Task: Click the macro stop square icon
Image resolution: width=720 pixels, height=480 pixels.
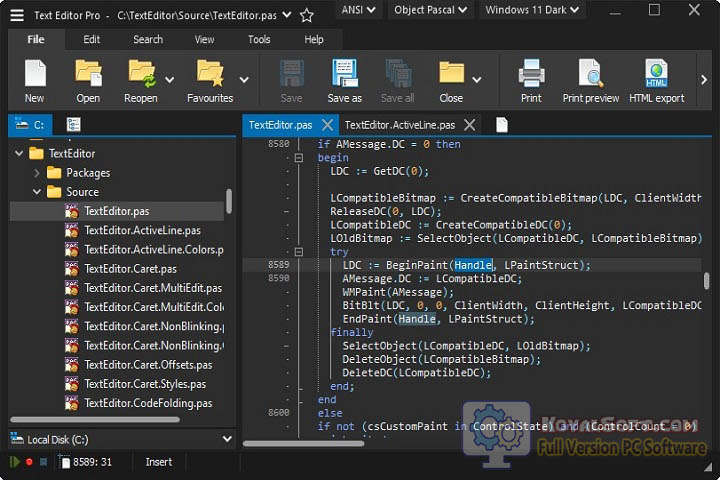Action: click(44, 462)
